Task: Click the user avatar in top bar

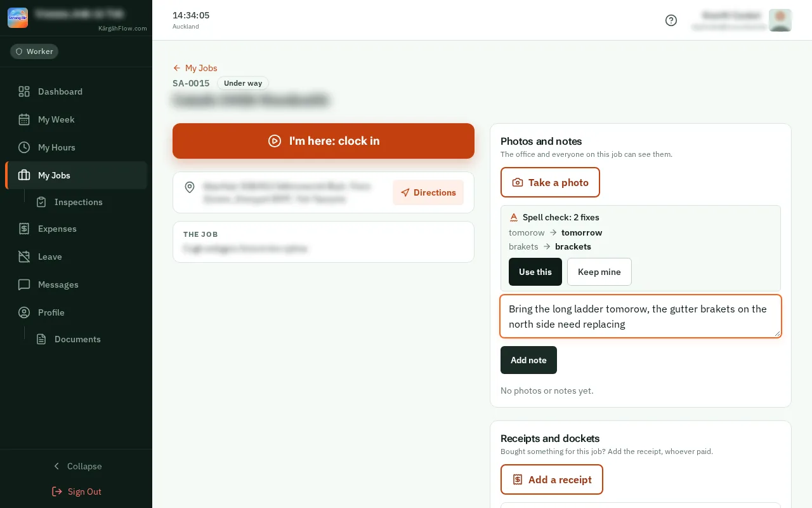Action: coord(780,20)
